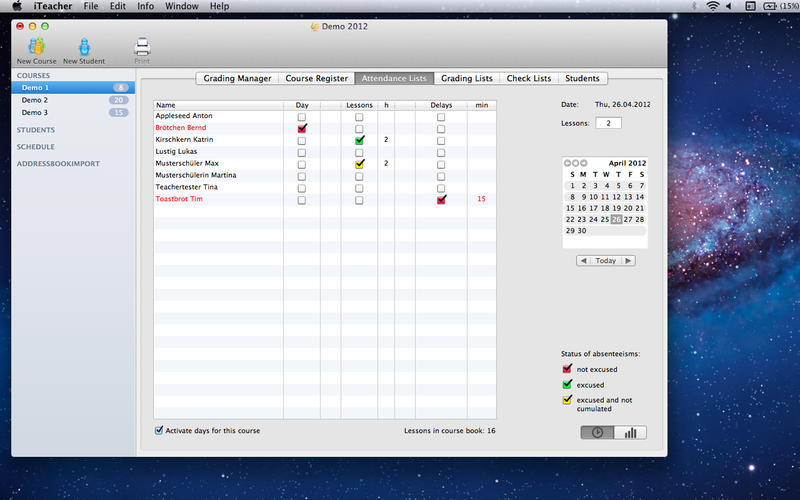
Task: Select April 26 in the calendar
Action: click(616, 219)
